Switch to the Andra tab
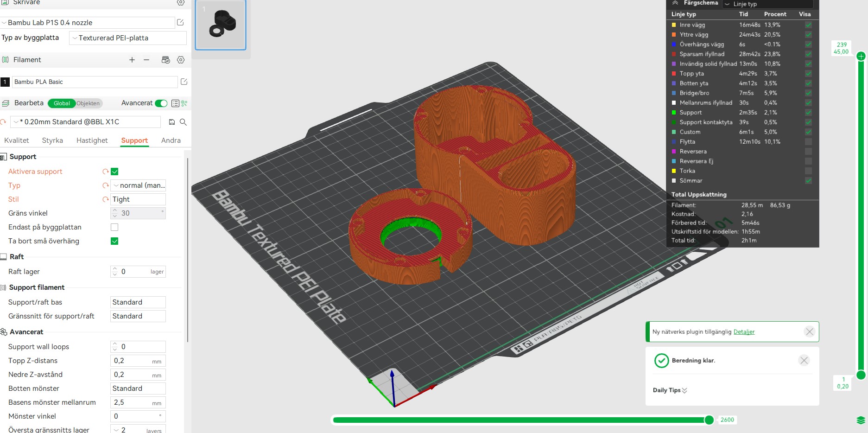The width and height of the screenshot is (868, 433). [x=171, y=140]
